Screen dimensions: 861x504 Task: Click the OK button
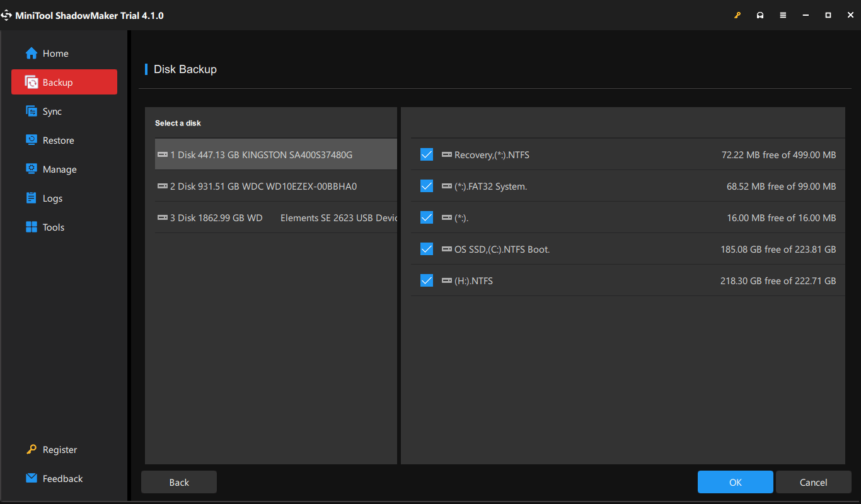tap(735, 482)
